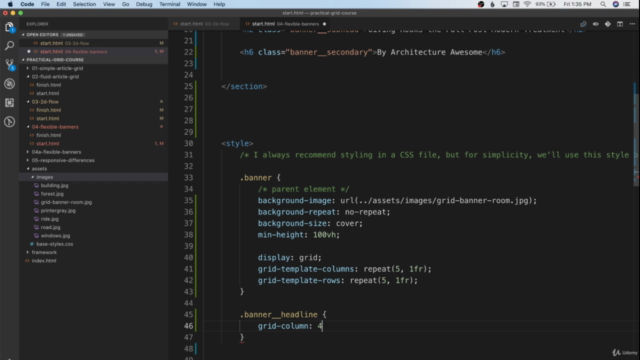Image resolution: width=640 pixels, height=360 pixels.
Task: Split the editor using the split icon
Action: click(x=620, y=24)
